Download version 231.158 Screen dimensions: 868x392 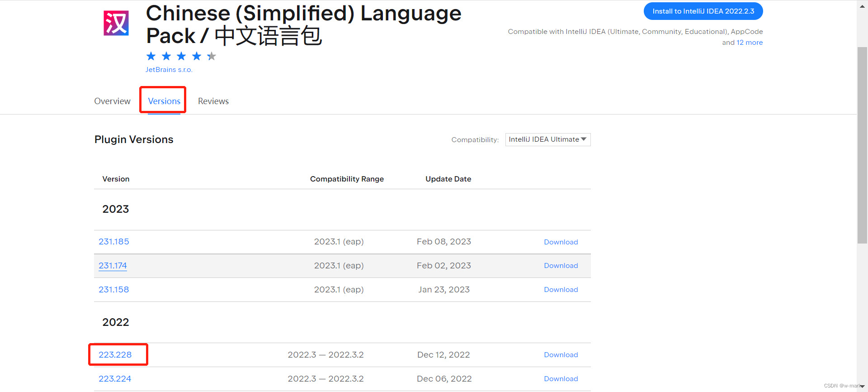coord(561,290)
